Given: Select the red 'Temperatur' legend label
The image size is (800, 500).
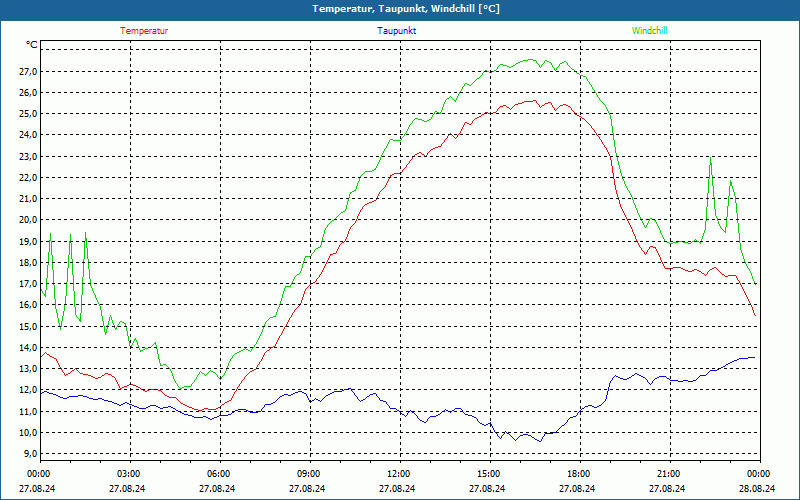Looking at the screenshot, I should click(144, 31).
